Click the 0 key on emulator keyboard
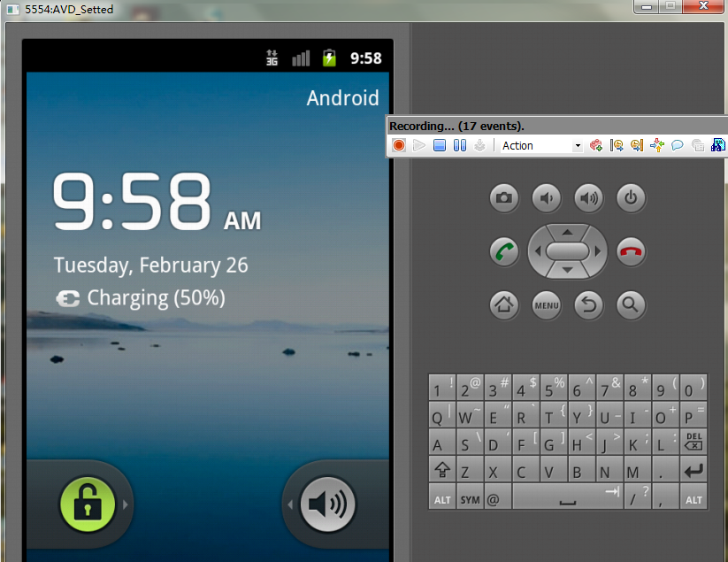This screenshot has height=562, width=728. click(694, 388)
